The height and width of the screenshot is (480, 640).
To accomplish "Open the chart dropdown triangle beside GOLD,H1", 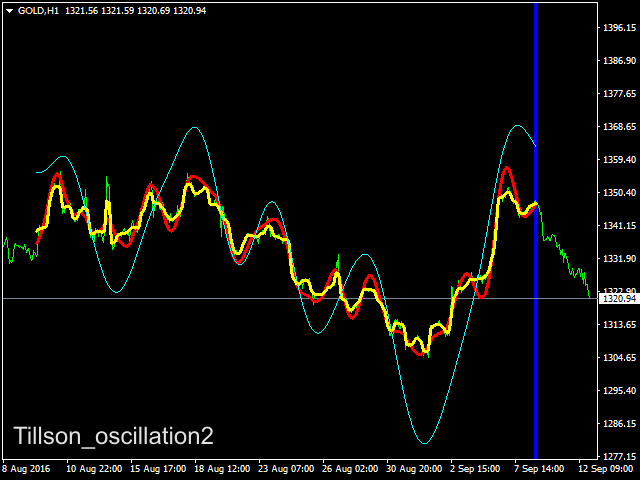I will [9, 11].
